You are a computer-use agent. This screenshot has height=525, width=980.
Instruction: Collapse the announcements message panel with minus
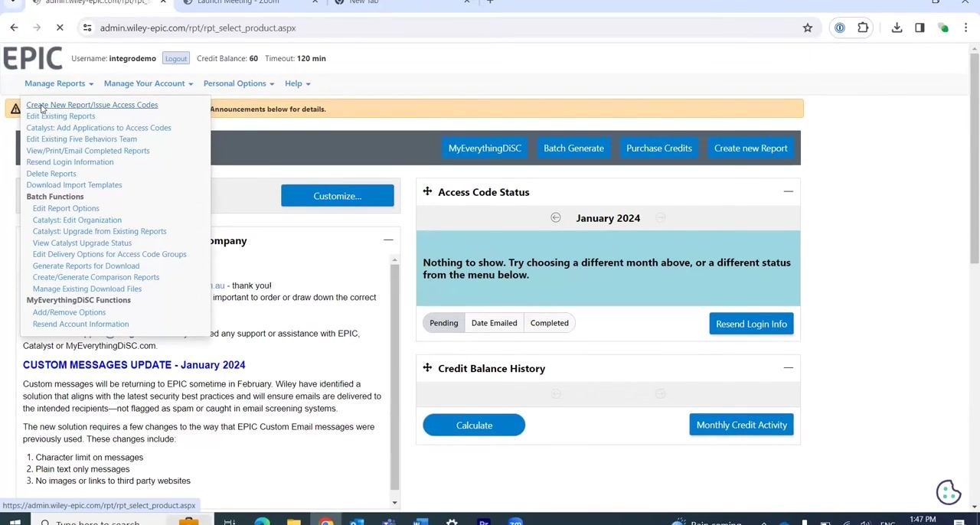click(x=388, y=240)
